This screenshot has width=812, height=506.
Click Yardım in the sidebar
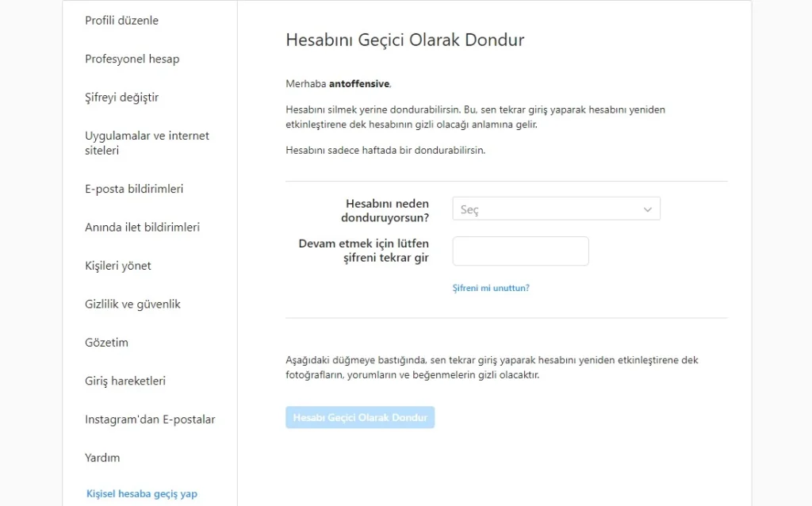tap(102, 458)
